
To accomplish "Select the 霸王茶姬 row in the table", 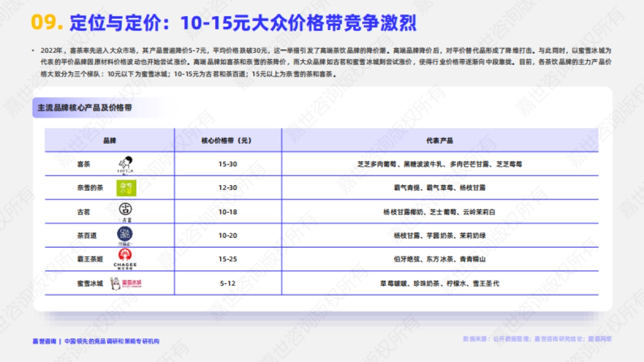I will [x=322, y=260].
